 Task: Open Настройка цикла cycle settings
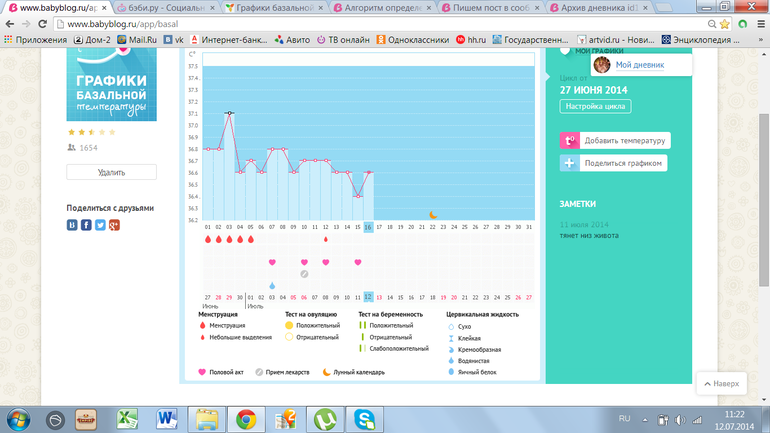coord(595,106)
